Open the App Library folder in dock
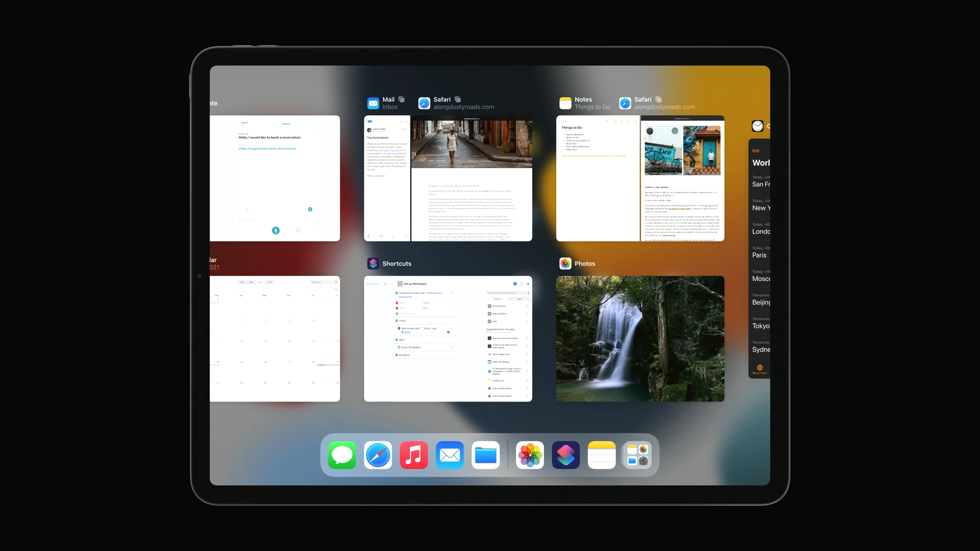Screen dimensions: 980x551 [638, 455]
